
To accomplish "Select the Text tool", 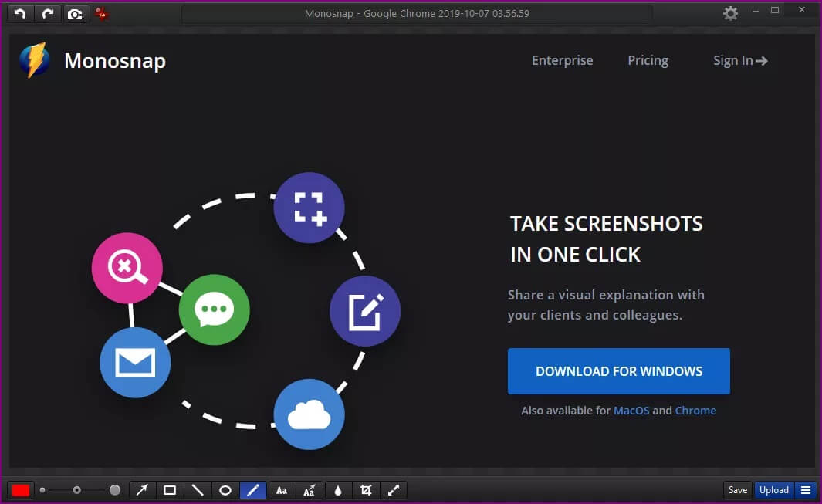I will [282, 490].
